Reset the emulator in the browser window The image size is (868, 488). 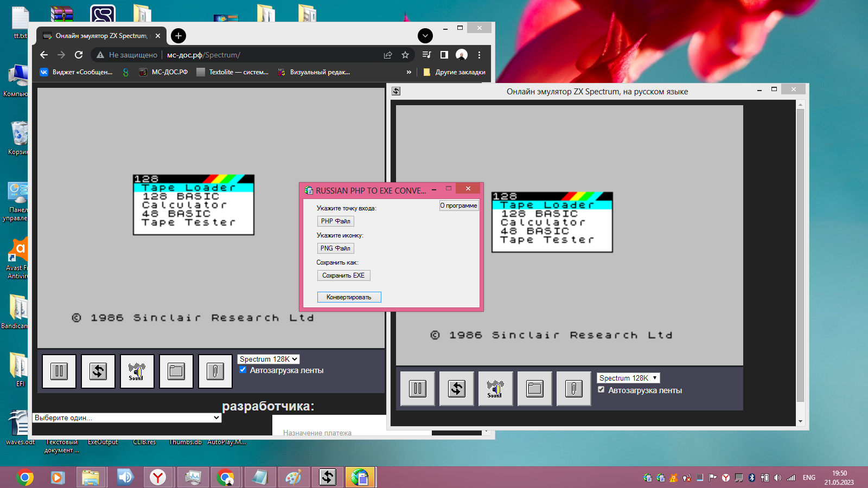coord(98,371)
